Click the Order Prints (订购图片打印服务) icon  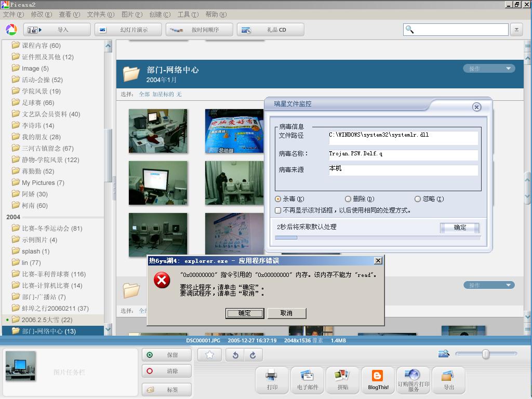(x=414, y=380)
